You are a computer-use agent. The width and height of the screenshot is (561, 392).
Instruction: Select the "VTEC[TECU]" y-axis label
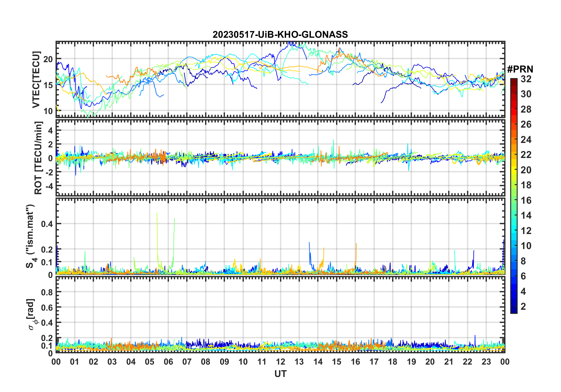(36, 80)
